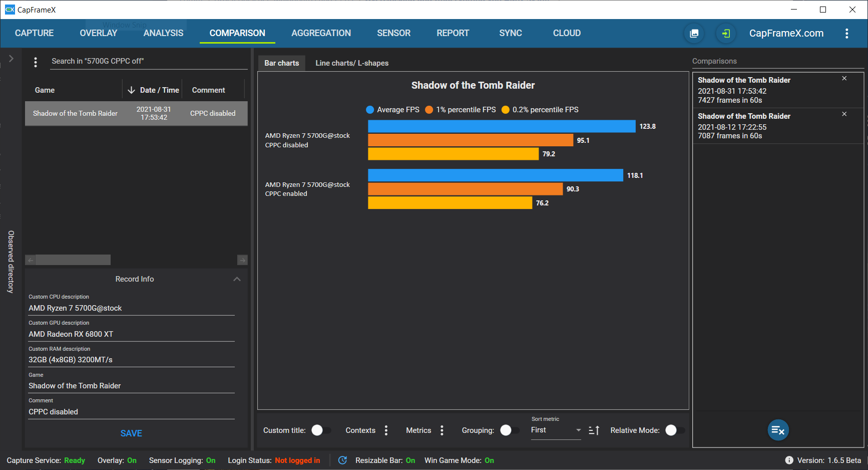868x470 pixels.
Task: Open the screenshot gallery icon in header
Action: point(694,34)
